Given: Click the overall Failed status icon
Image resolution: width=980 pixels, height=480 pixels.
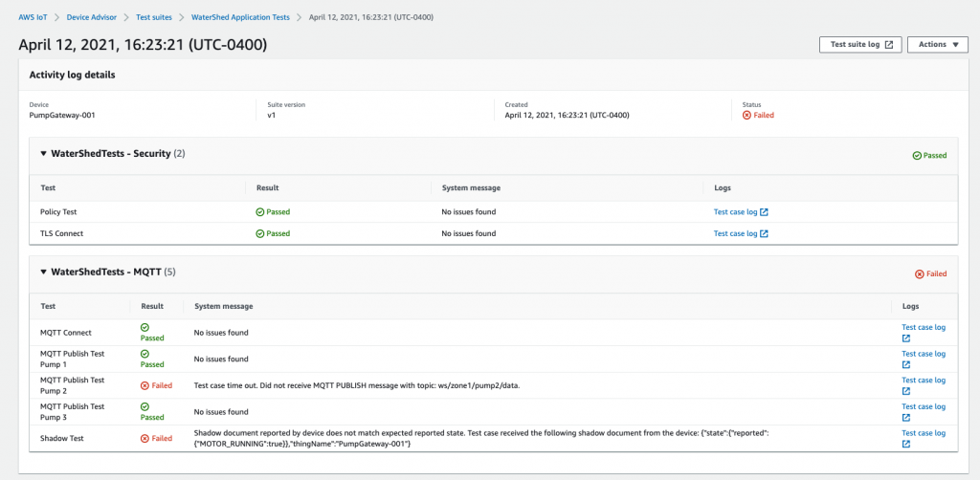Looking at the screenshot, I should click(746, 116).
